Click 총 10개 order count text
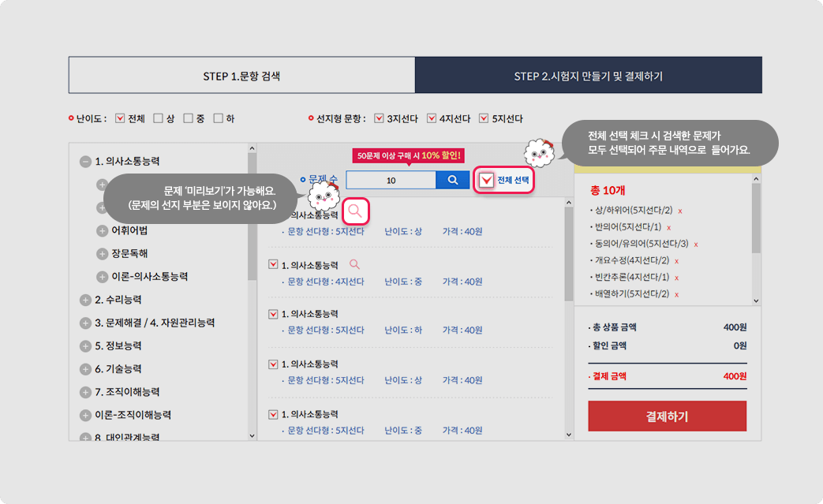823x504 pixels. coord(608,190)
